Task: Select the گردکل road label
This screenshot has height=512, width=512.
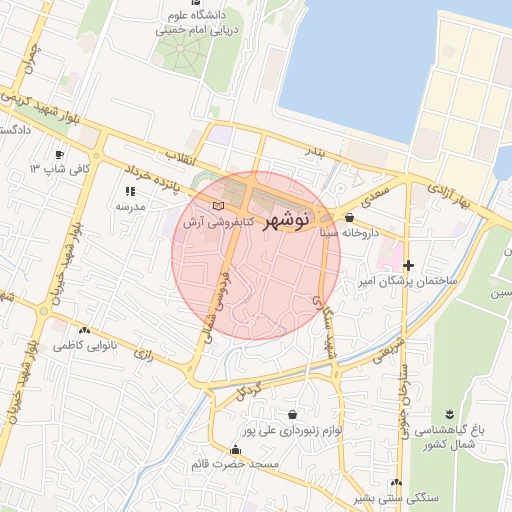Action: tap(249, 392)
